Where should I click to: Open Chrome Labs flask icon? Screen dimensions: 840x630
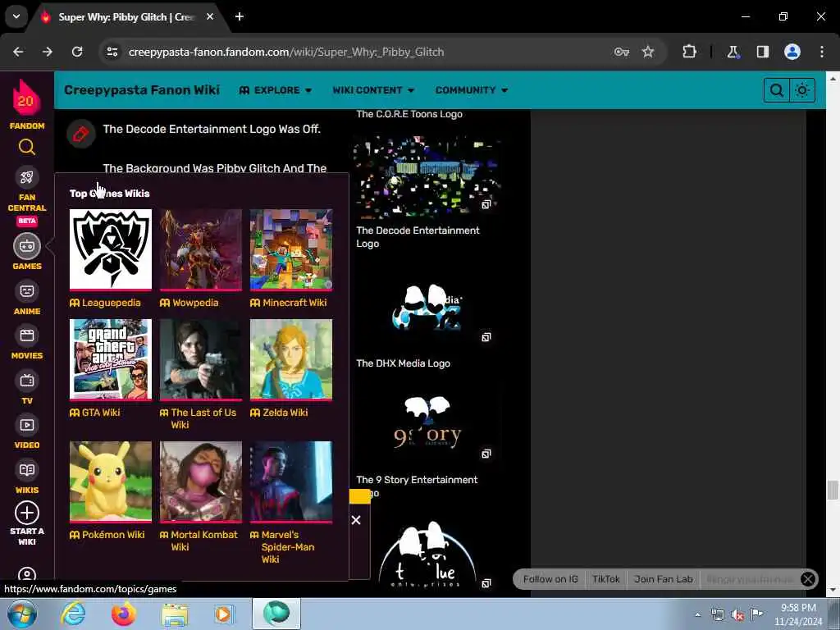(x=733, y=52)
